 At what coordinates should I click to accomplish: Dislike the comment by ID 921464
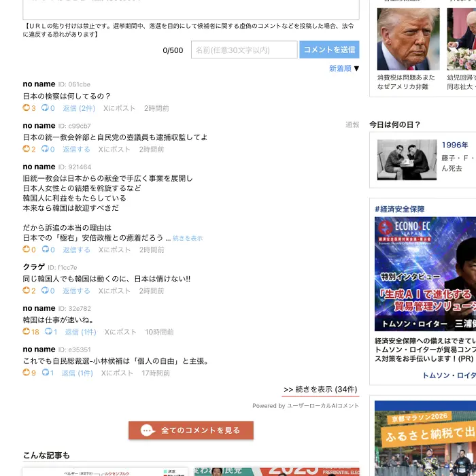point(48,250)
